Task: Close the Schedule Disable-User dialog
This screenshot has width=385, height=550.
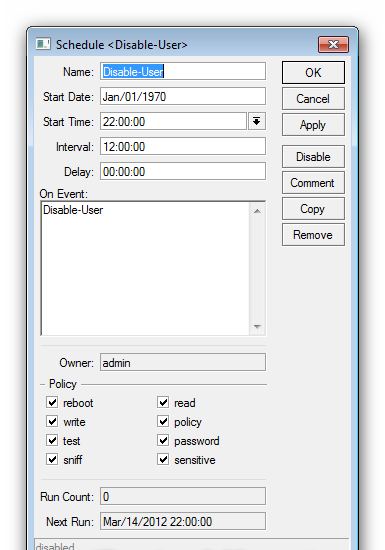Action: point(333,45)
